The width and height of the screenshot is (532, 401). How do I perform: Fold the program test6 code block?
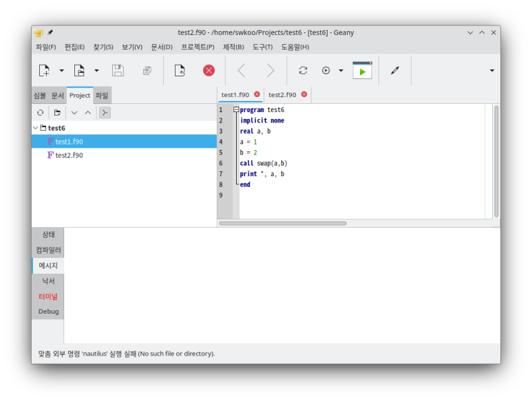[x=236, y=109]
